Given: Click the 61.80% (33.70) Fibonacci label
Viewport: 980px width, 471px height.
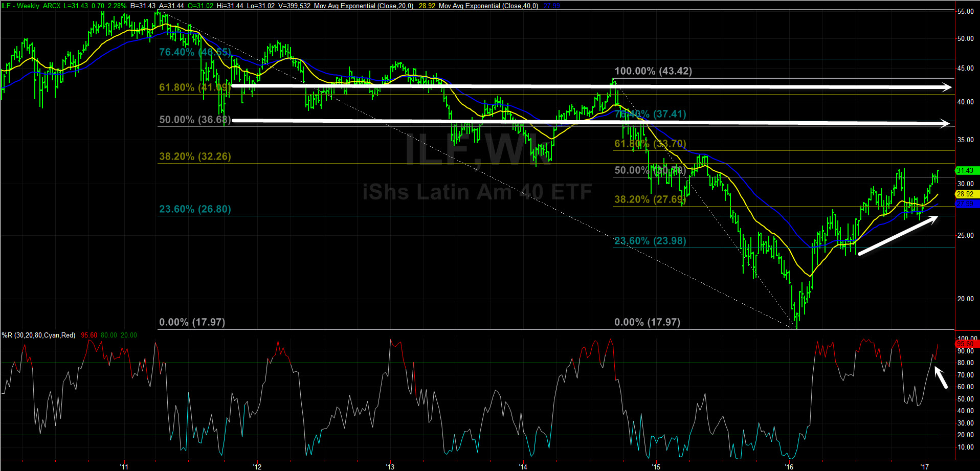Looking at the screenshot, I should pyautogui.click(x=650, y=144).
